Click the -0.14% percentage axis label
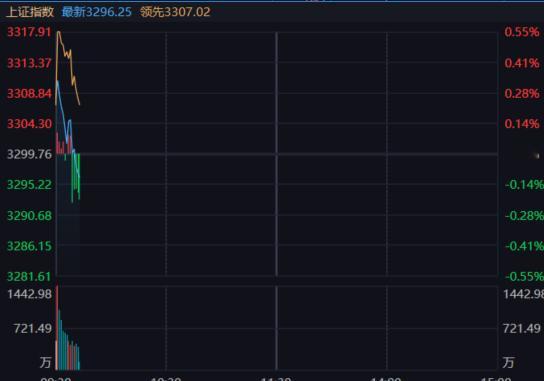544x381 pixels. tap(524, 184)
